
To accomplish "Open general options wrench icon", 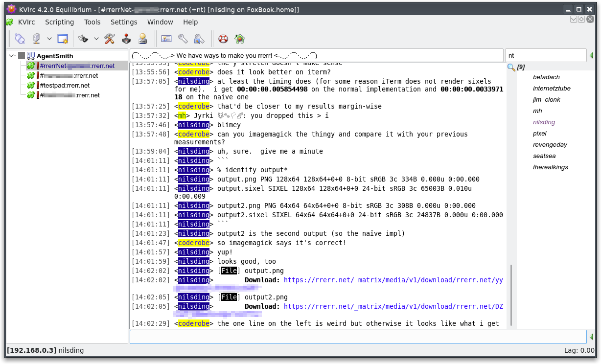I will tap(183, 39).
